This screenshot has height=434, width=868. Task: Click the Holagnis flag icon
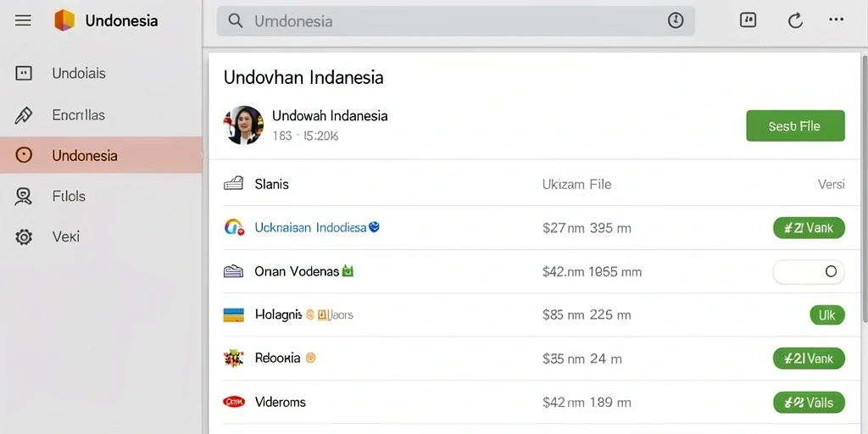pos(233,315)
